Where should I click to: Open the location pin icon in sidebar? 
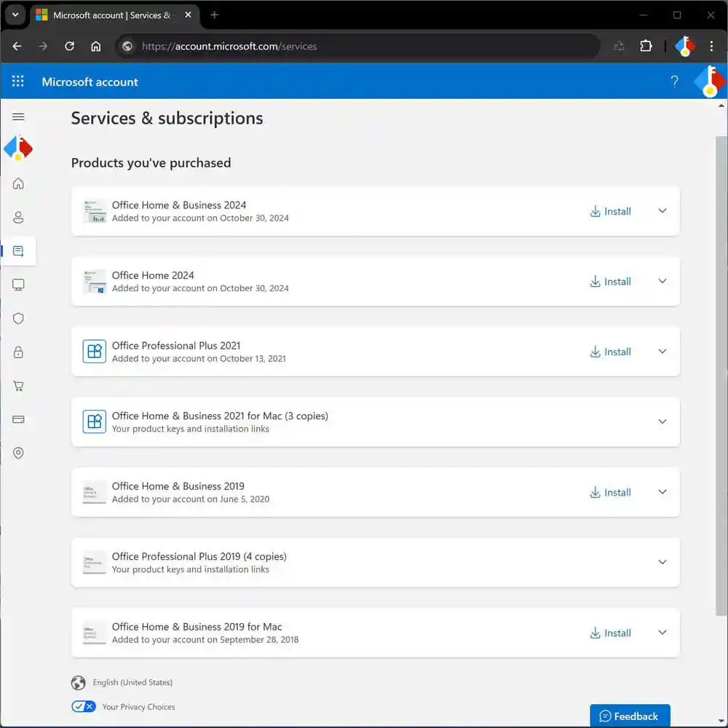18,453
